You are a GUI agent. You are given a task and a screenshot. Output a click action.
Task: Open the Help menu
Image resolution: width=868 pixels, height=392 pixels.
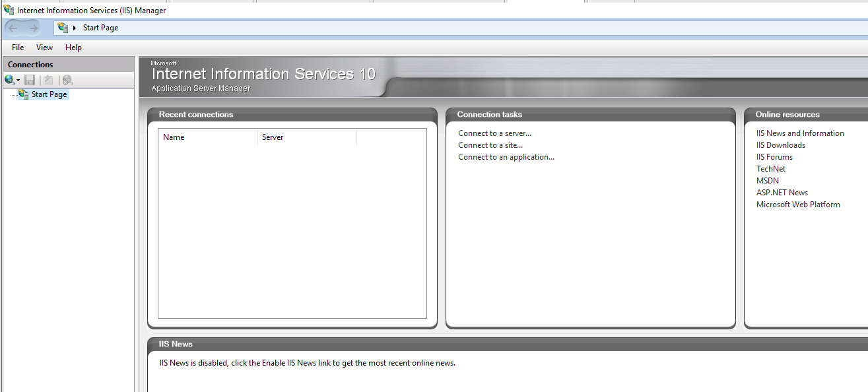tap(73, 47)
